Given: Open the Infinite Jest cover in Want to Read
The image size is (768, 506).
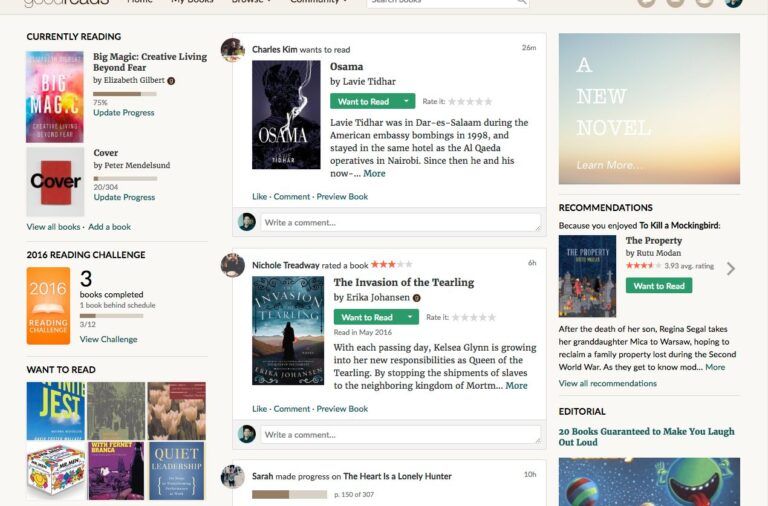Looking at the screenshot, I should [x=56, y=411].
